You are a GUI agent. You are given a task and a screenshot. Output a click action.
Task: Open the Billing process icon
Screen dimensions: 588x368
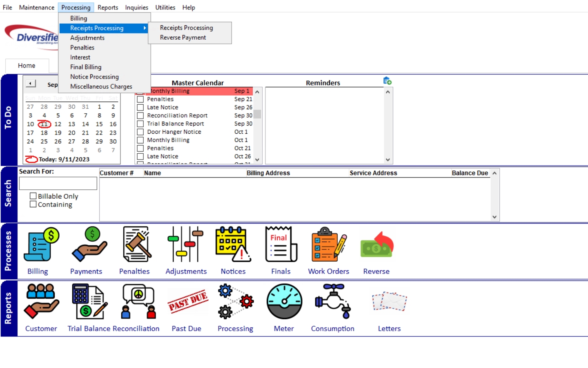point(41,245)
